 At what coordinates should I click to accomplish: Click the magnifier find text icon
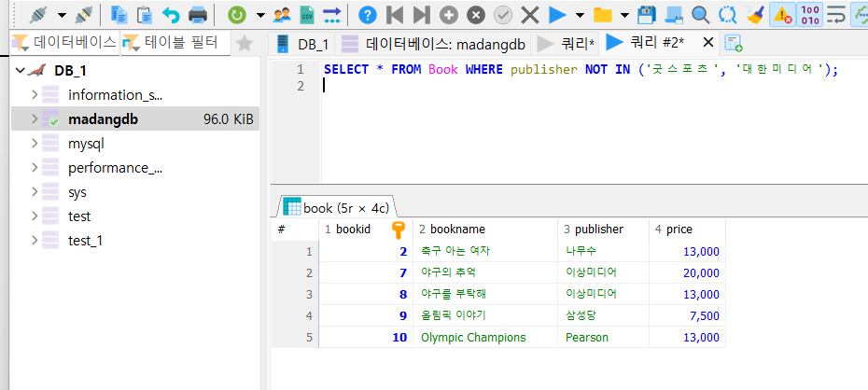[701, 15]
